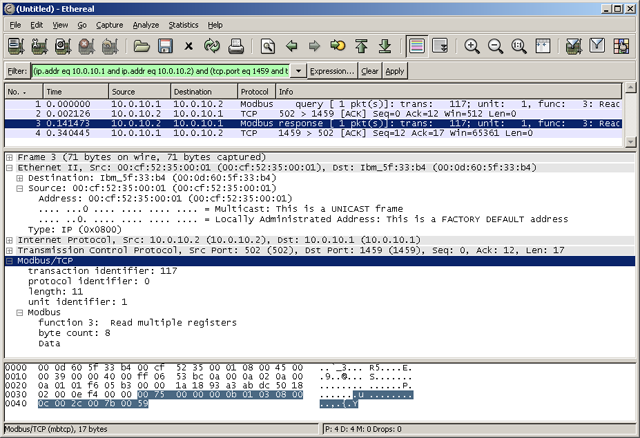Open display filters funnel icon
This screenshot has height=438, width=640.
coord(597,46)
